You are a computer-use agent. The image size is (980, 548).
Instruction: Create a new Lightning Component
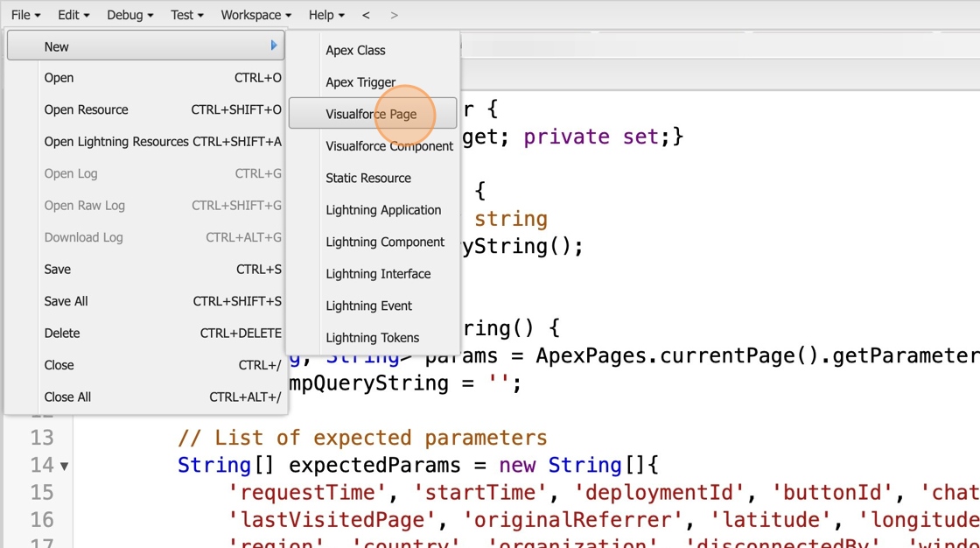click(373, 242)
